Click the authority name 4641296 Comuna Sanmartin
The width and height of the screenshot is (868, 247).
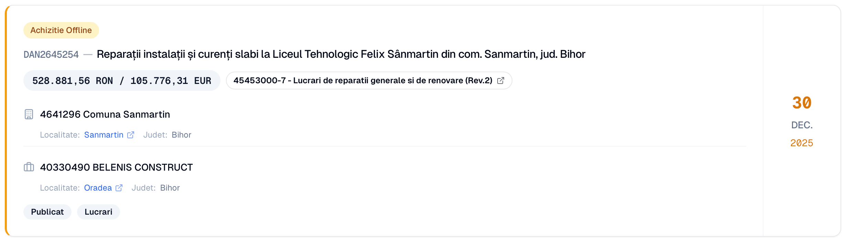105,114
